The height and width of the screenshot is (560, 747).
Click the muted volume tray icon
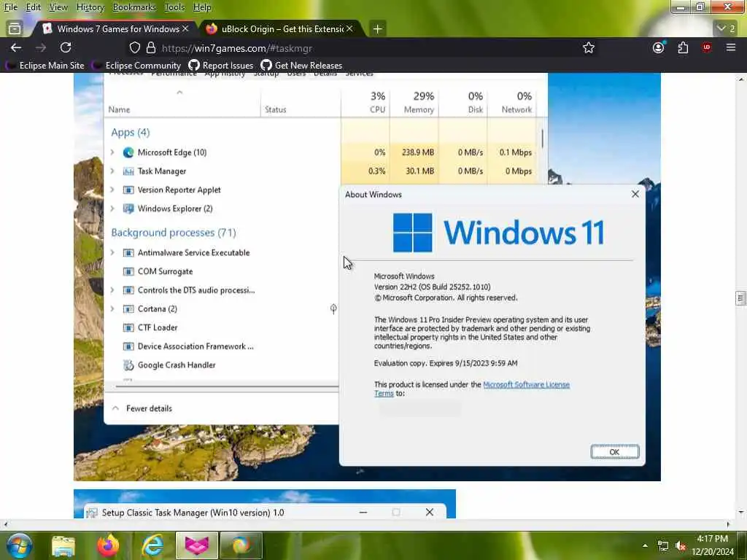[x=681, y=545]
